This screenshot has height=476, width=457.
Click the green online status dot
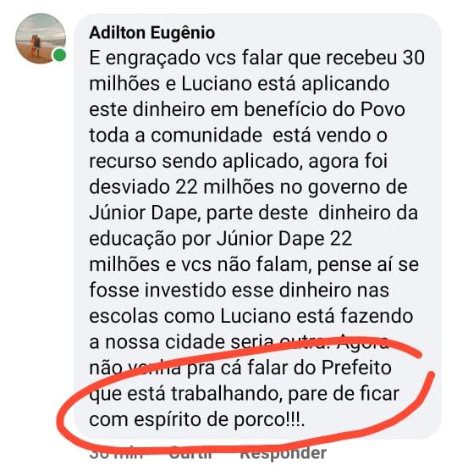[59, 56]
